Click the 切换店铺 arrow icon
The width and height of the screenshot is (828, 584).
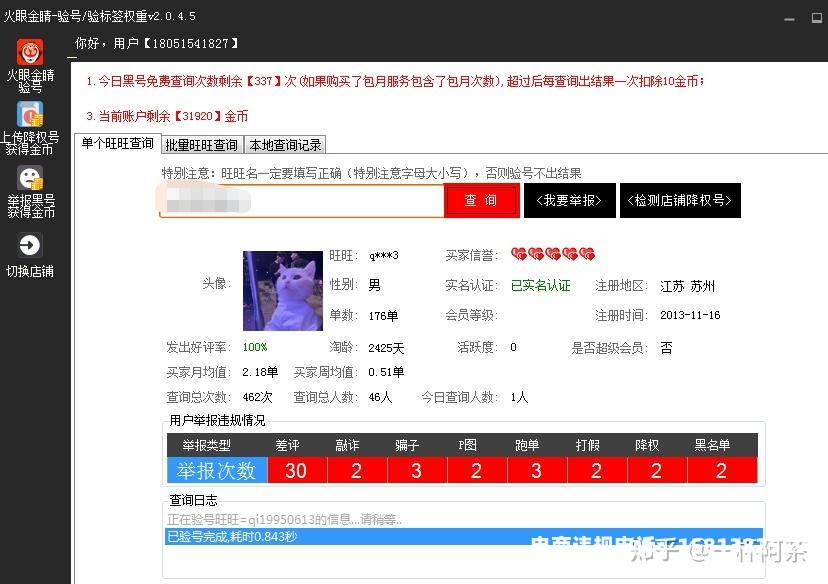pos(30,246)
